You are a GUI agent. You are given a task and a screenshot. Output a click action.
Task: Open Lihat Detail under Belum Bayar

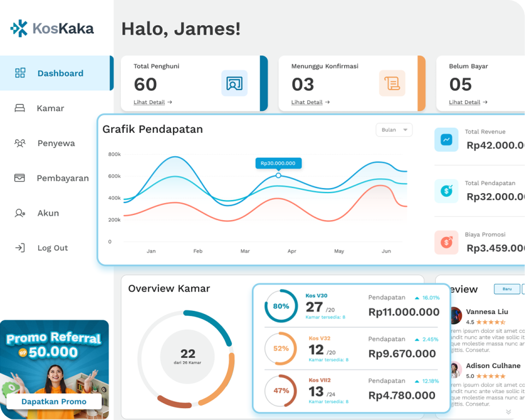tap(468, 102)
